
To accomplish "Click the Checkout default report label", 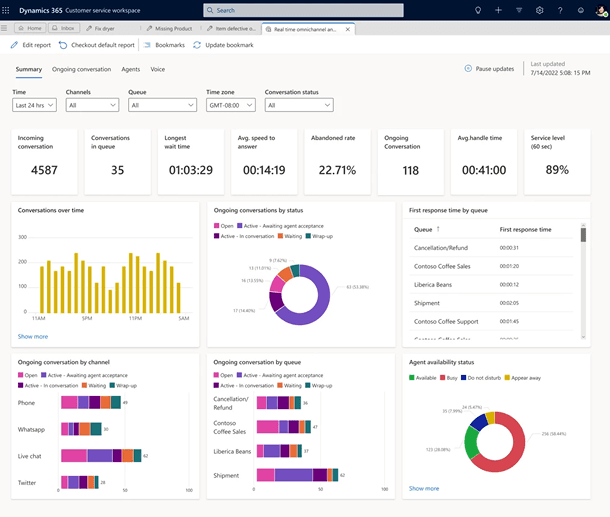I will pos(103,45).
